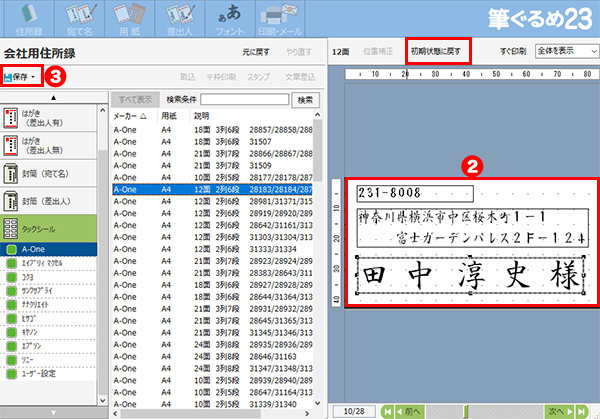Sort by the 説明 column header
The height and width of the screenshot is (419, 600).
click(201, 116)
